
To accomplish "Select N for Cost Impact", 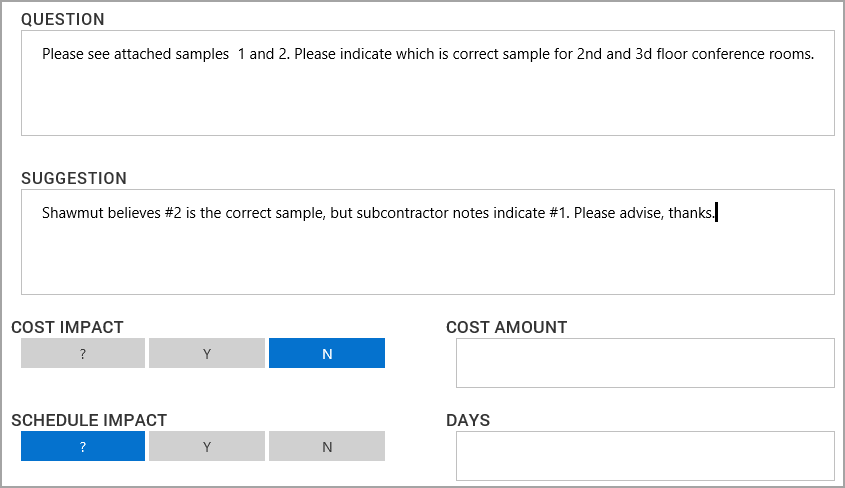I will (x=327, y=353).
